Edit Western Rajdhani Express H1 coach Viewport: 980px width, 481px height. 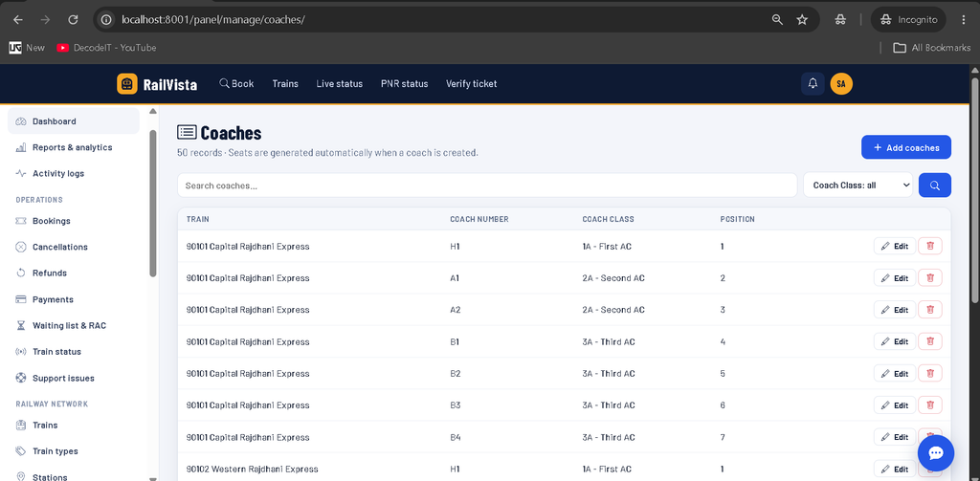tap(895, 469)
